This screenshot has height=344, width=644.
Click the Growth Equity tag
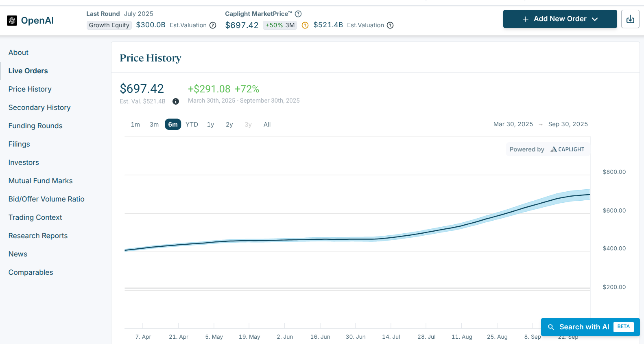pyautogui.click(x=109, y=25)
